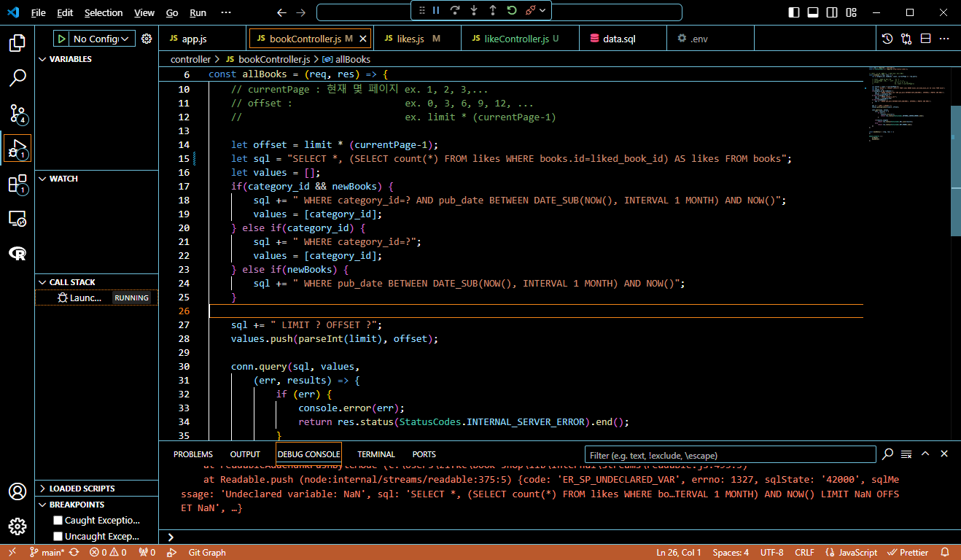961x560 pixels.
Task: Open the Search view in activity bar
Action: [x=17, y=77]
